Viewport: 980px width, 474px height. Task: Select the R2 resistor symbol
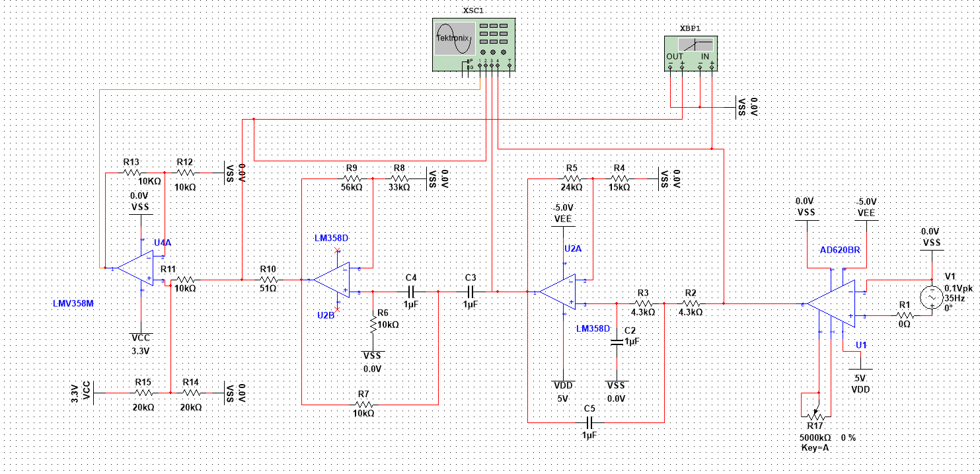click(x=691, y=303)
